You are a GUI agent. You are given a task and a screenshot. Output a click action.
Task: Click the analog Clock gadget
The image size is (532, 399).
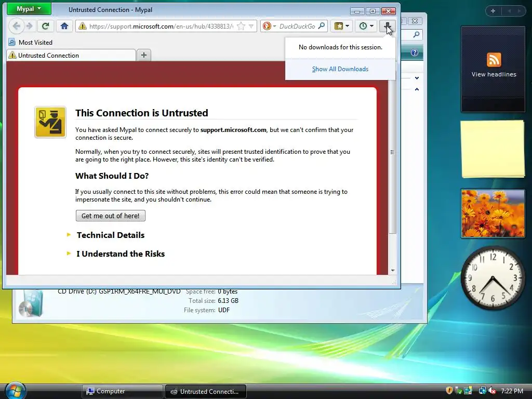(x=493, y=278)
